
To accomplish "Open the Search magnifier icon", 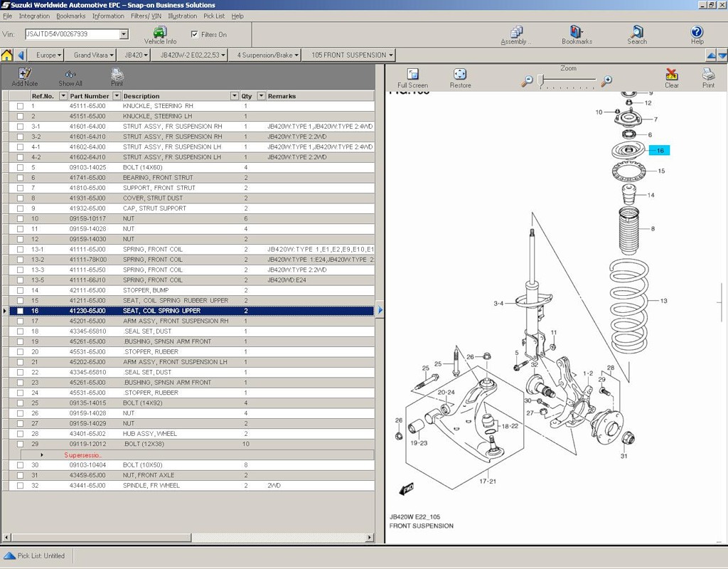I will click(x=636, y=31).
